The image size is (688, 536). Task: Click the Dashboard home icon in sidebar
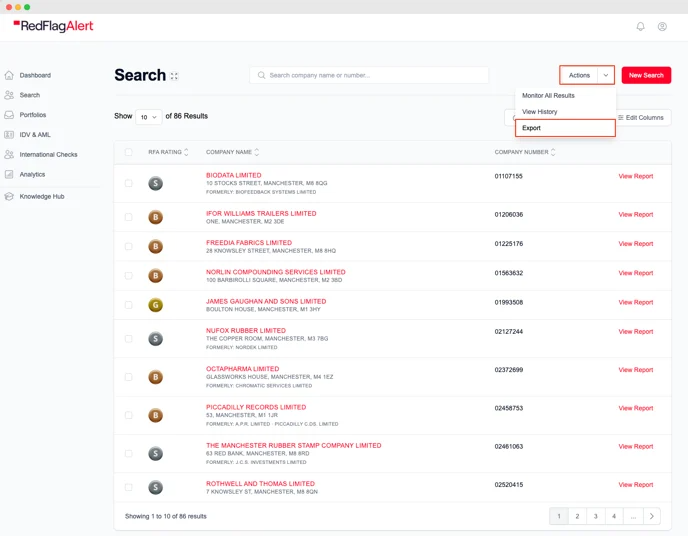tap(9, 75)
